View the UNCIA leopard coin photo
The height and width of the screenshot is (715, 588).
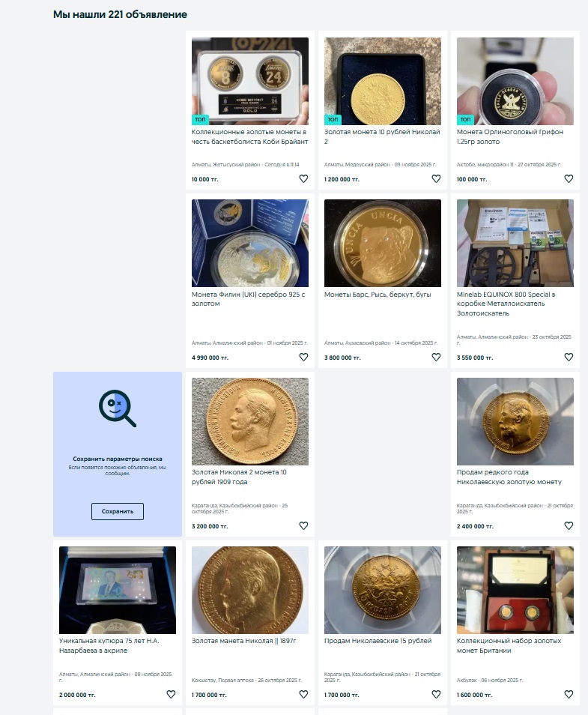pos(383,243)
